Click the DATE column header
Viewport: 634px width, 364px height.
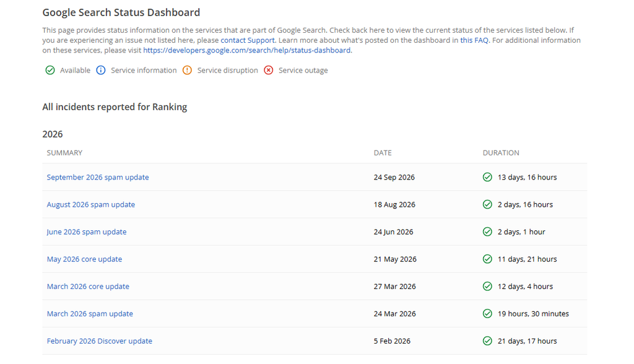383,153
